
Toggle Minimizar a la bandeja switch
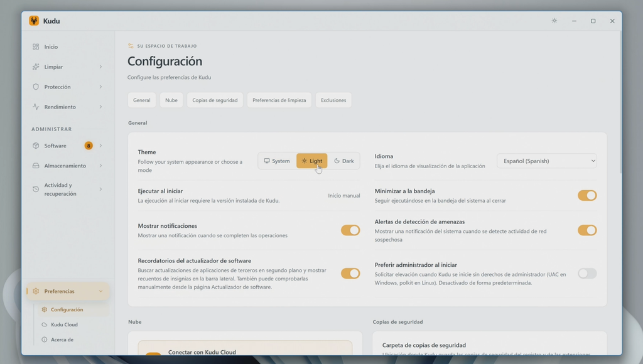587,196
